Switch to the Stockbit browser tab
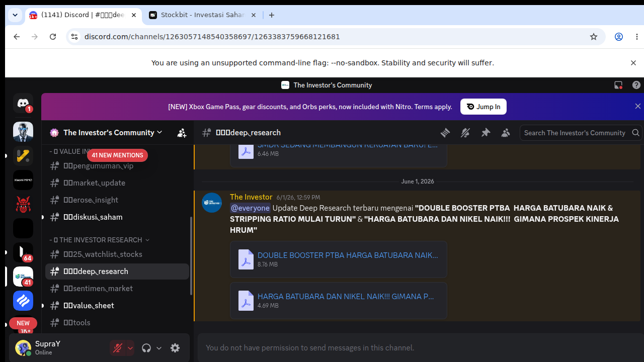The width and height of the screenshot is (644, 362). (202, 15)
